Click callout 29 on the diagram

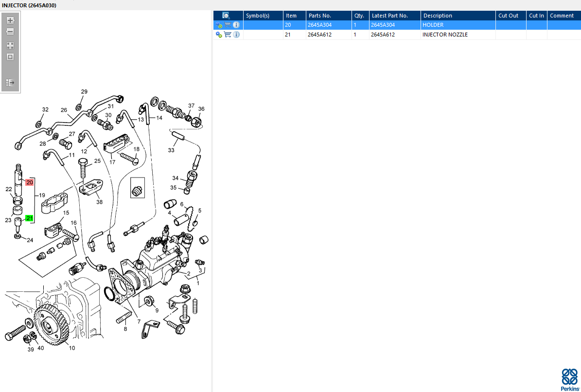[x=84, y=91]
